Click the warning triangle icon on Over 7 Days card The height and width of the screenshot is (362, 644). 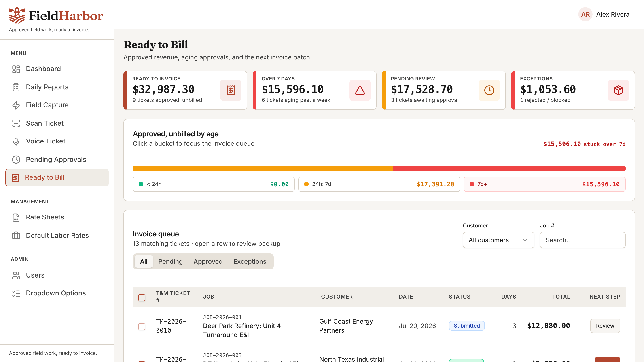[x=360, y=90]
